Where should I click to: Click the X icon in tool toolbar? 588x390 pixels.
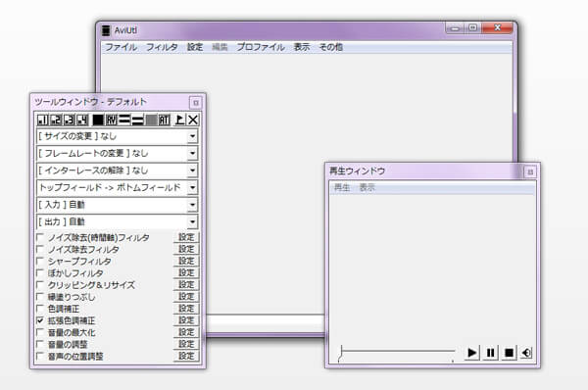pos(193,120)
